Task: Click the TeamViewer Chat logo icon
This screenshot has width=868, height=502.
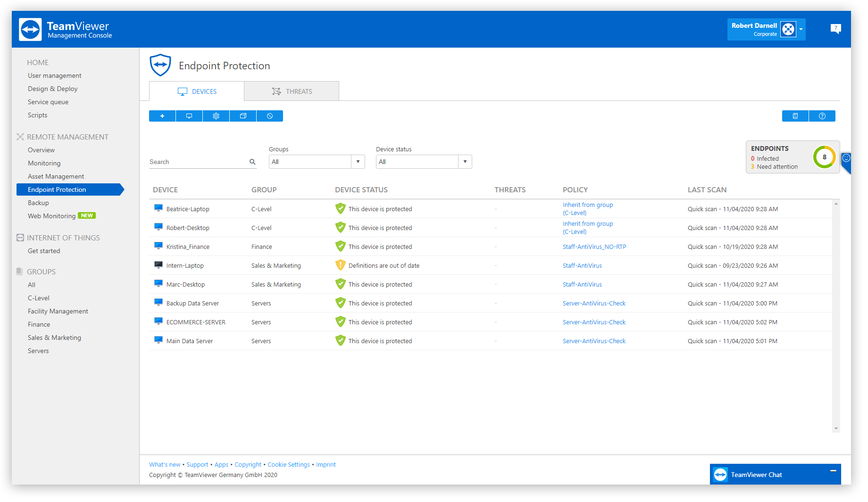Action: click(720, 474)
